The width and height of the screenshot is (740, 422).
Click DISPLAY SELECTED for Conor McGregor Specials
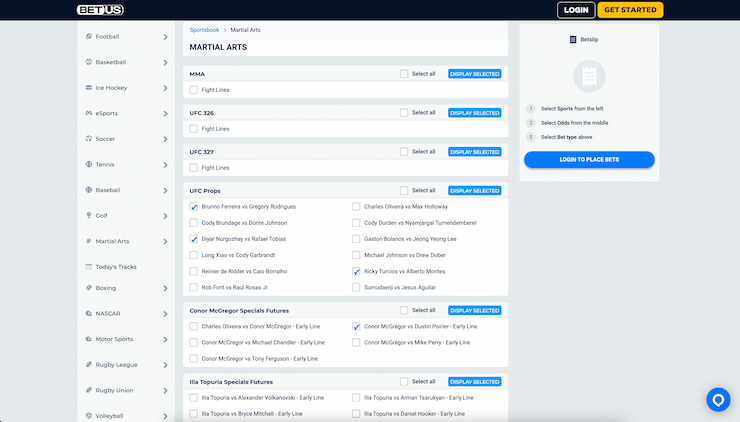tap(474, 311)
